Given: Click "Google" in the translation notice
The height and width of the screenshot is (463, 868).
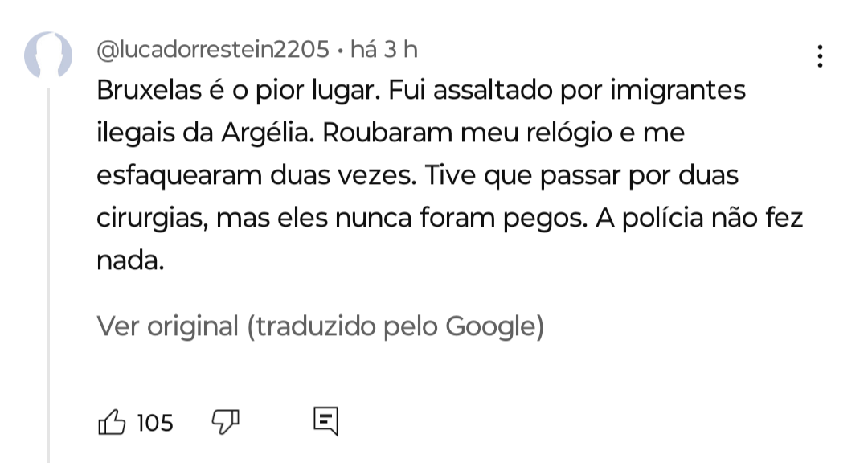Looking at the screenshot, I should tap(489, 326).
